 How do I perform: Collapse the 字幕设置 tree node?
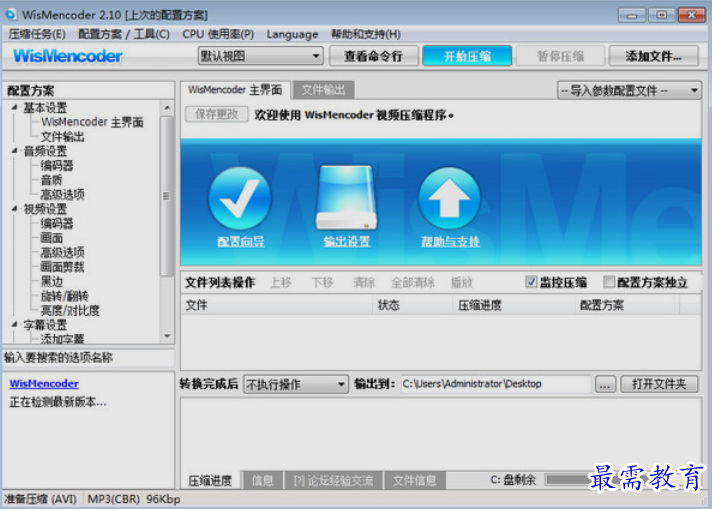tap(15, 325)
